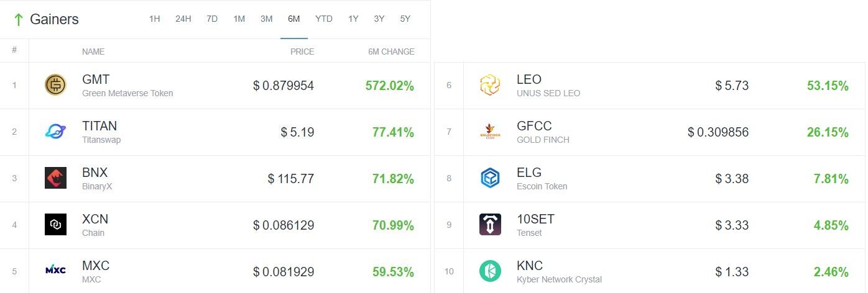Click the GMT Green Metaverse Token coin icon

[x=55, y=85]
